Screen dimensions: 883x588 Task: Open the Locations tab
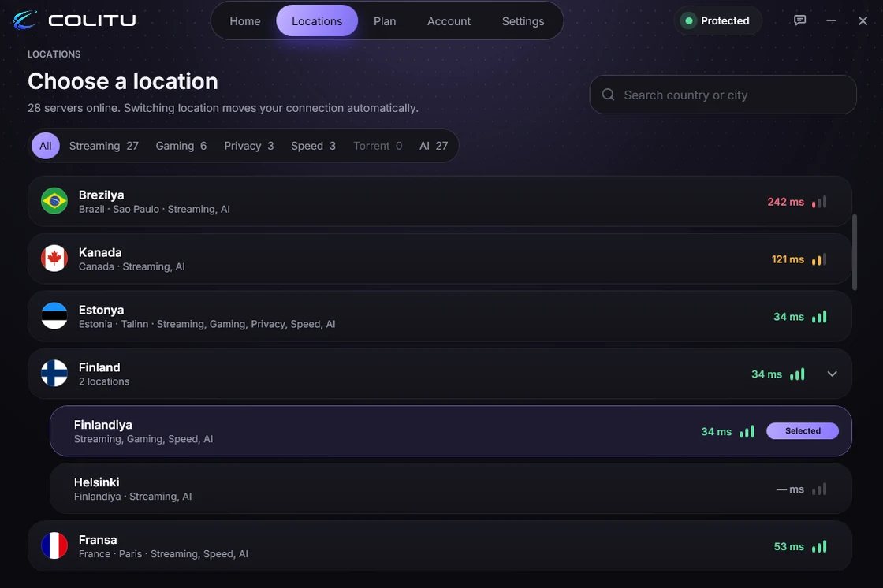pos(317,20)
